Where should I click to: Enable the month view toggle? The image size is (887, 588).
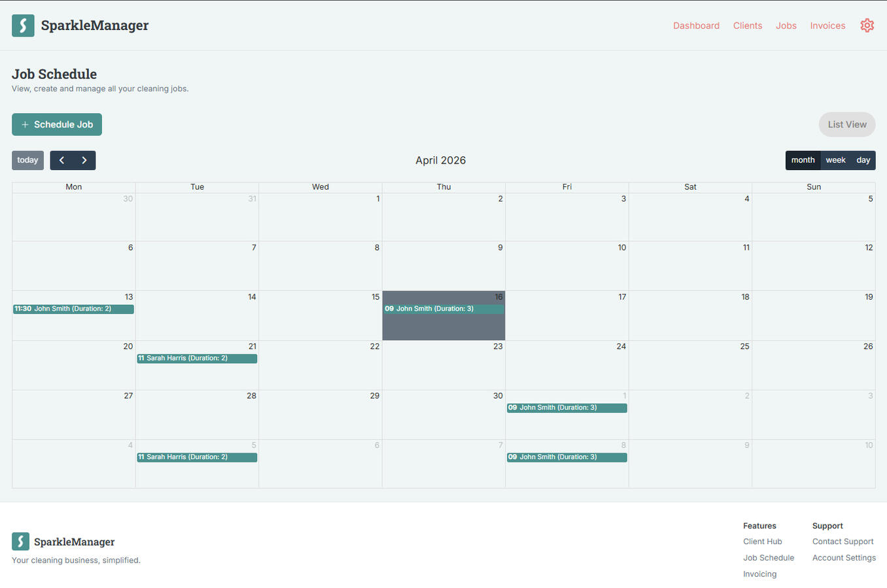803,160
